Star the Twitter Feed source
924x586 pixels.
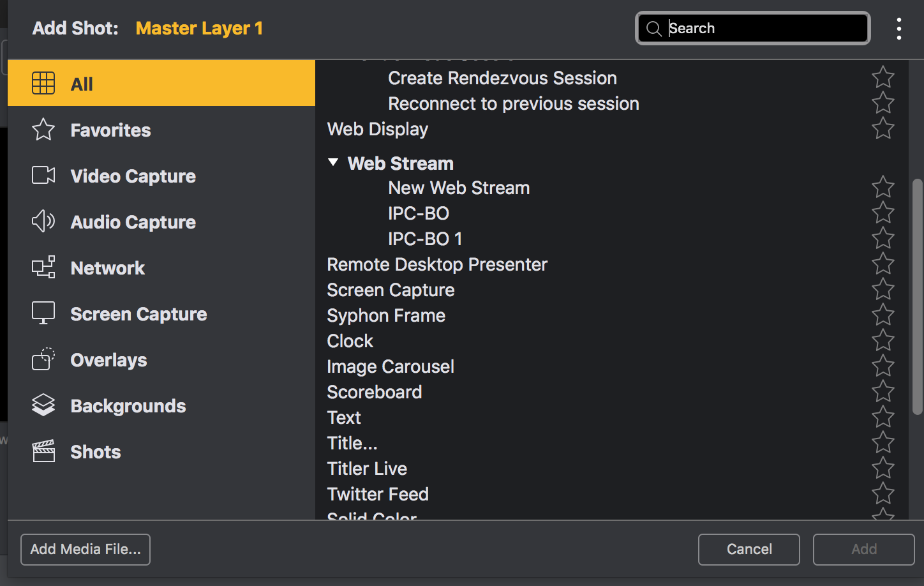(883, 494)
